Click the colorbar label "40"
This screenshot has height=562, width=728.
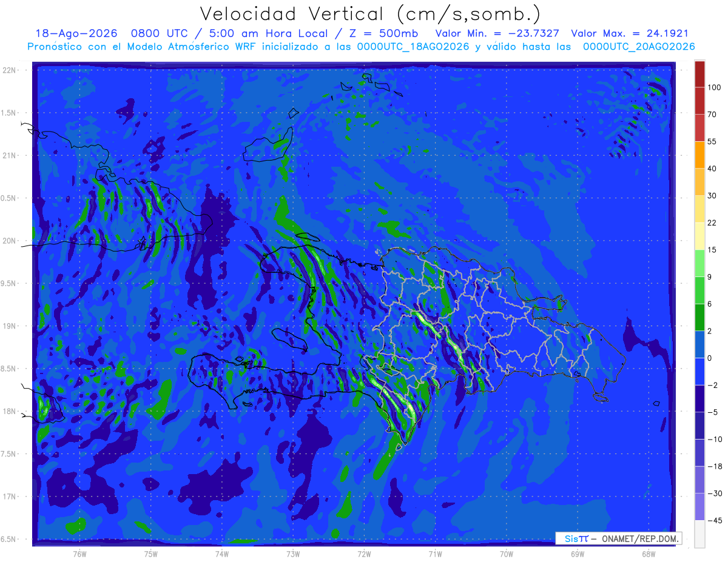coord(713,169)
